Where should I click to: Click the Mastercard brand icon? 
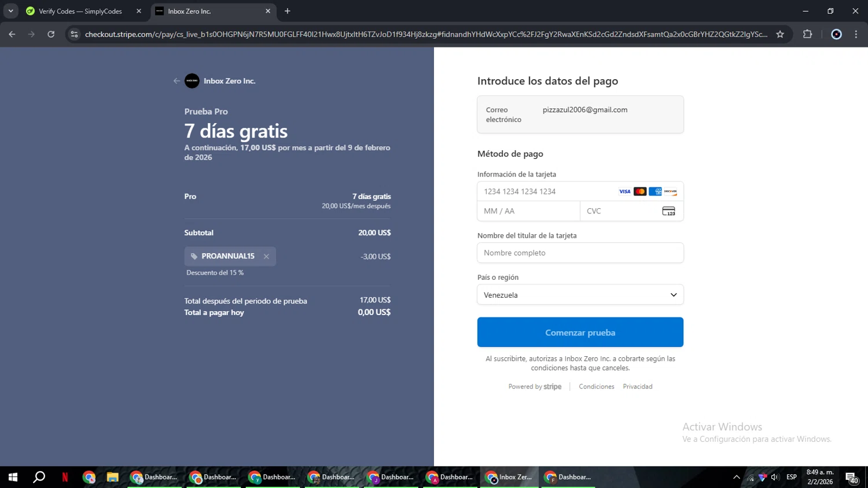[640, 191]
